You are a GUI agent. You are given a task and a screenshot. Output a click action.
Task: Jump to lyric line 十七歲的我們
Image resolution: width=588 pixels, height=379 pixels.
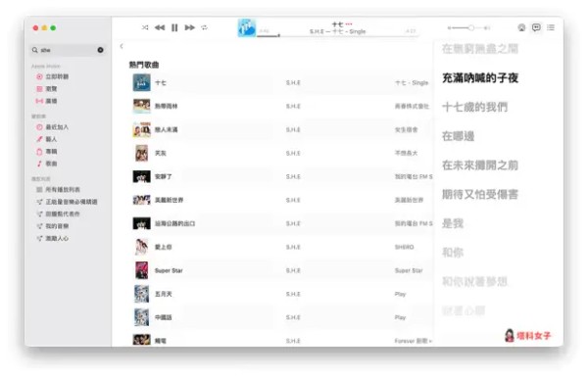[474, 107]
